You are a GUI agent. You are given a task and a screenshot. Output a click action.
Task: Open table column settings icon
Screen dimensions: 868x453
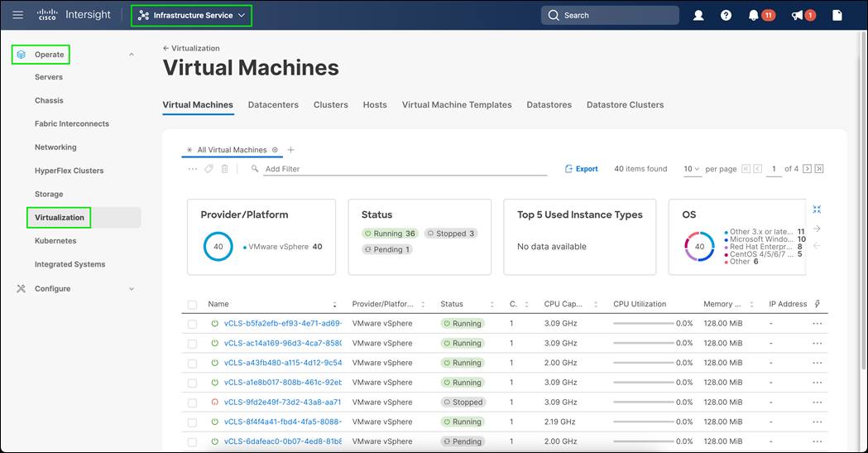817,303
